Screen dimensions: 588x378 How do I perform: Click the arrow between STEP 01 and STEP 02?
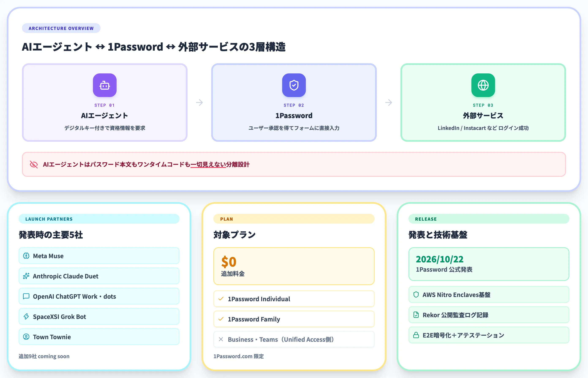tap(199, 102)
